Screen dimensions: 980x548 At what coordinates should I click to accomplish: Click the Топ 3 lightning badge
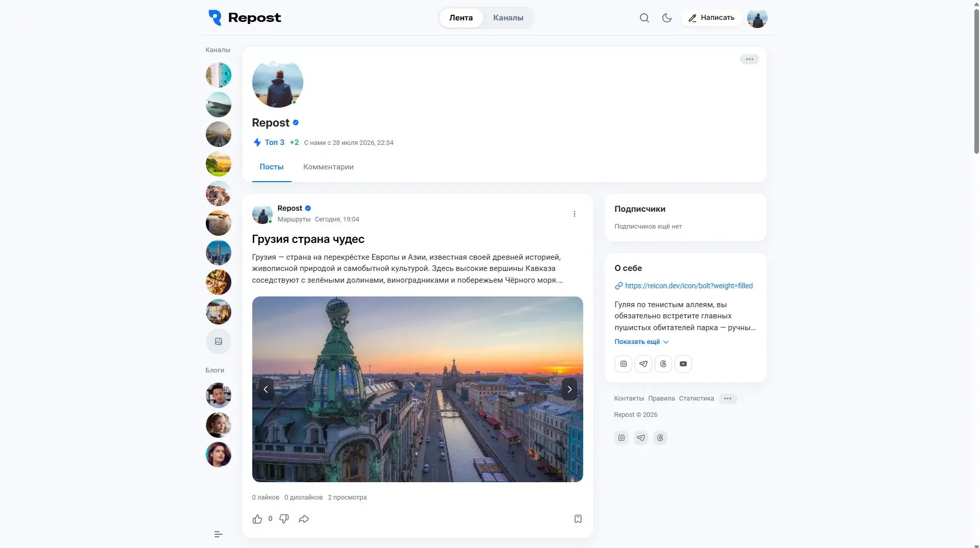269,142
